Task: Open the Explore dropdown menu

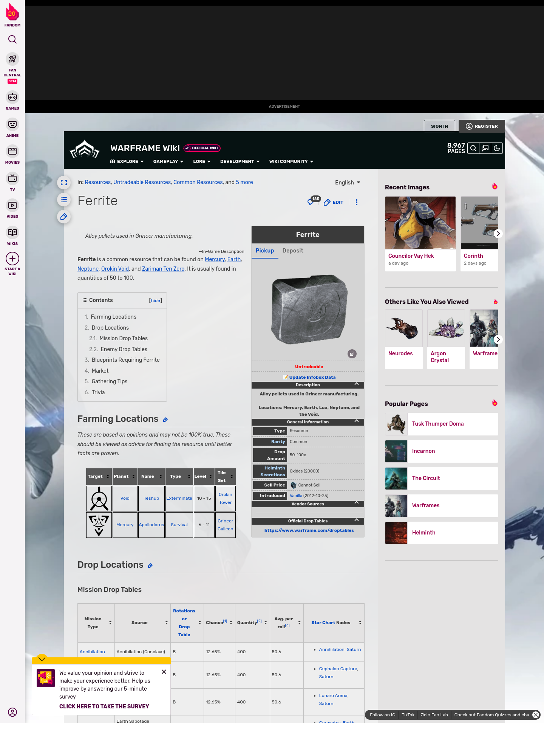Action: coord(127,161)
